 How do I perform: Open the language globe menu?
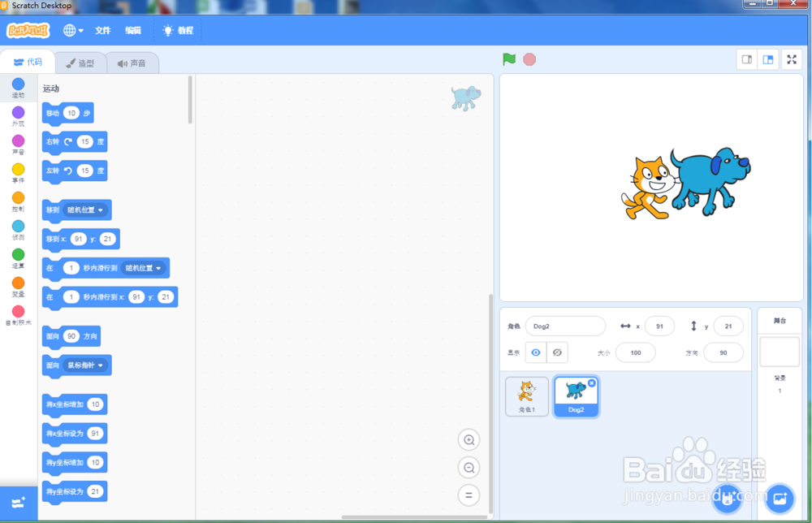tap(73, 31)
